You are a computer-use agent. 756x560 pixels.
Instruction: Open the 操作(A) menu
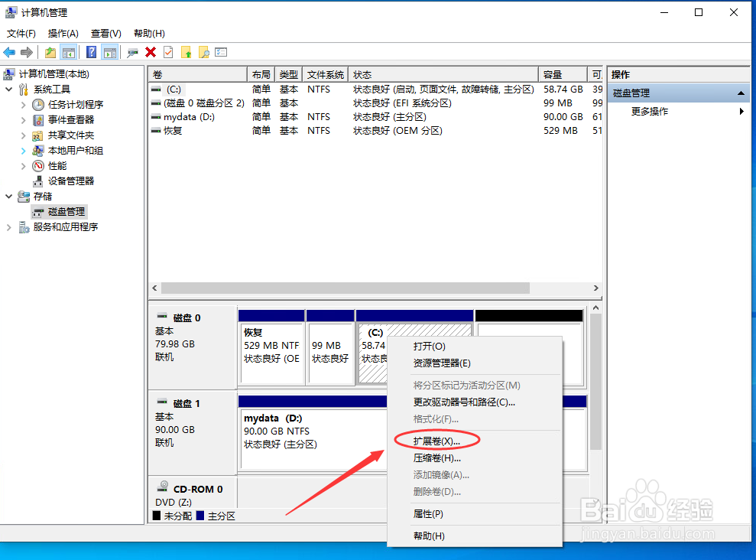point(63,34)
